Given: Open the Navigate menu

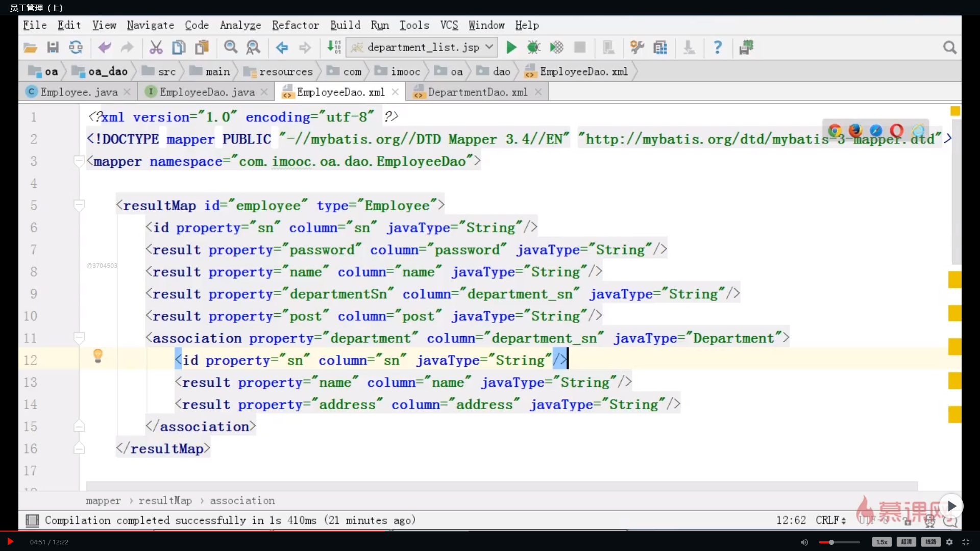Looking at the screenshot, I should tap(151, 25).
